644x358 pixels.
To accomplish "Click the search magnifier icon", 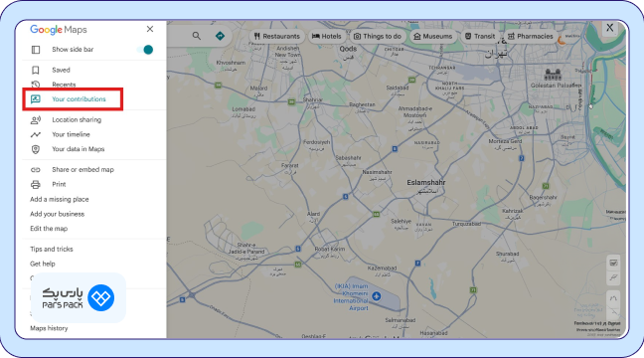I will [x=197, y=36].
